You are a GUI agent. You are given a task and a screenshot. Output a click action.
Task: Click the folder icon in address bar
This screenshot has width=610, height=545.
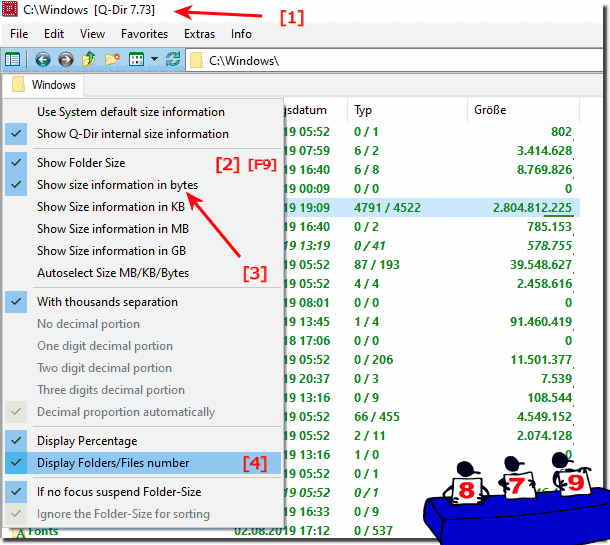(196, 60)
